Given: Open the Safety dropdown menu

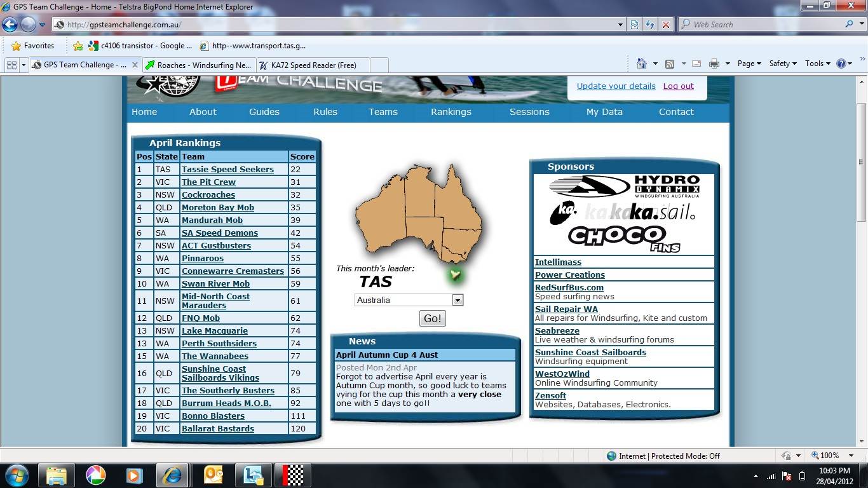Looking at the screenshot, I should click(783, 64).
